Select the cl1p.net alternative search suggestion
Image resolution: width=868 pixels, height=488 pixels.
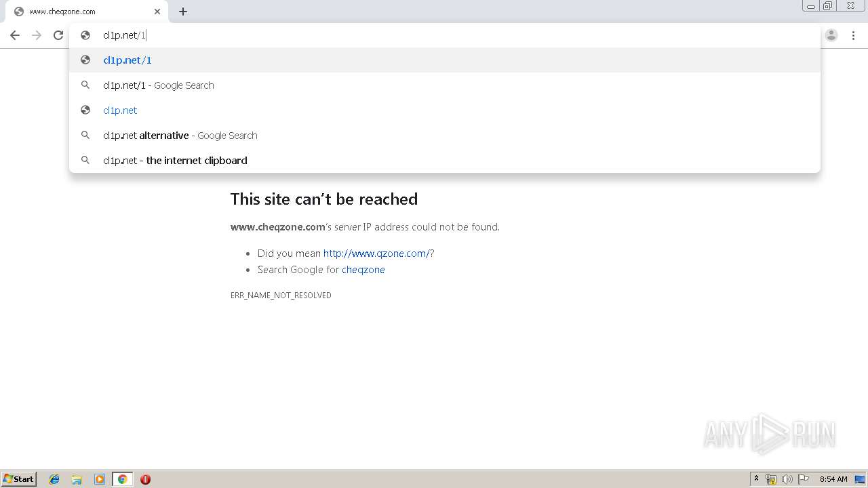[444, 135]
